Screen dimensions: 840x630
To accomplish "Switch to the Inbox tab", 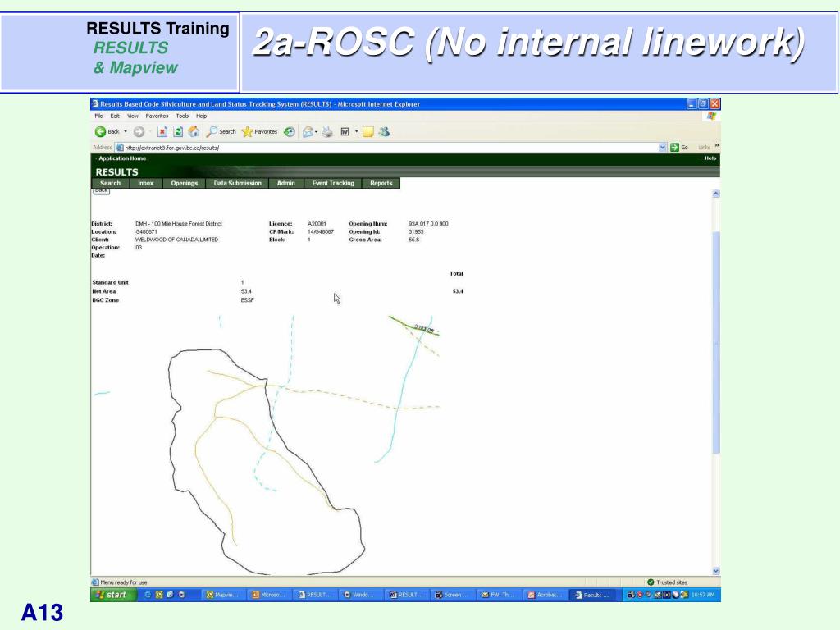I will click(x=146, y=183).
